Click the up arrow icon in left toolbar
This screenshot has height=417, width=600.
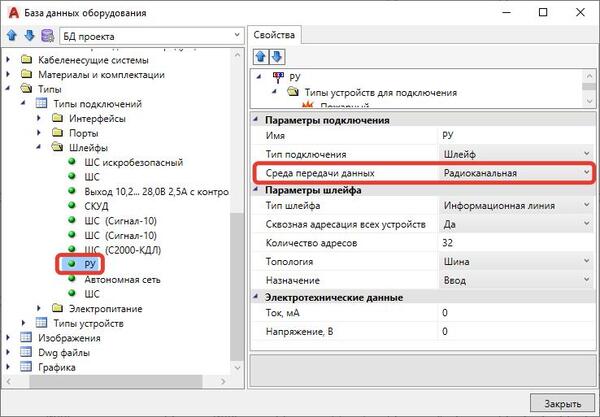[12, 36]
